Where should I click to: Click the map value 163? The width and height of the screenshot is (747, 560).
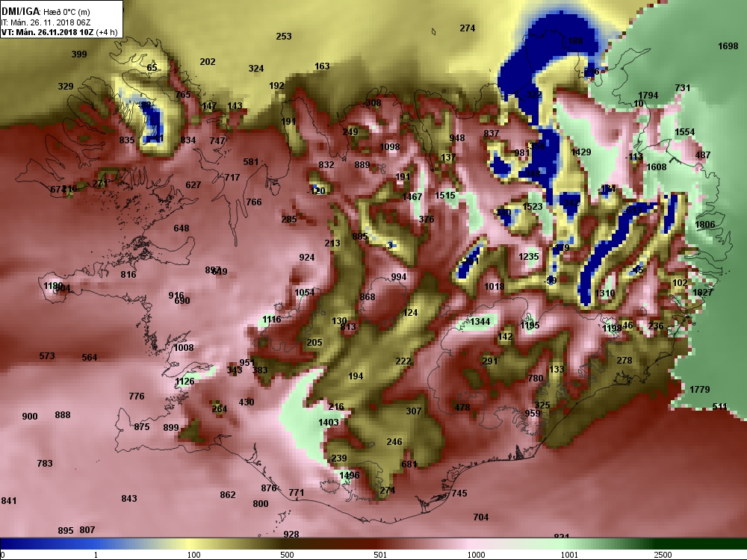322,66
